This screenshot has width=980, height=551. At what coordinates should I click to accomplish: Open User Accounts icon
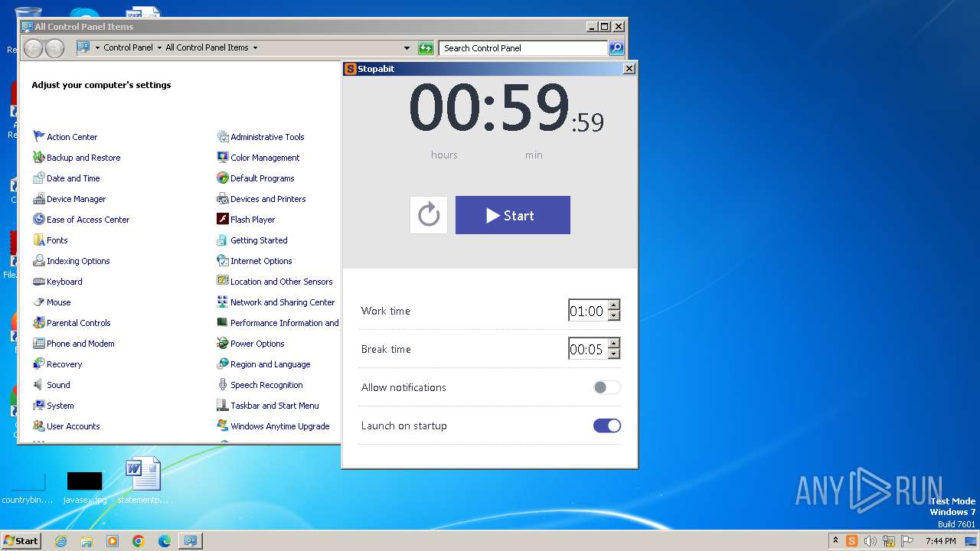click(39, 425)
